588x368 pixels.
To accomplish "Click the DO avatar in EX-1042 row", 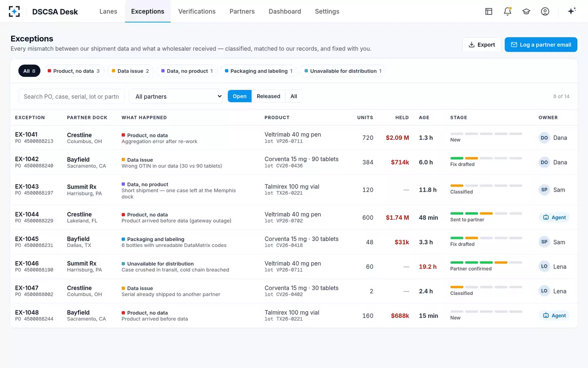I will pyautogui.click(x=544, y=162).
